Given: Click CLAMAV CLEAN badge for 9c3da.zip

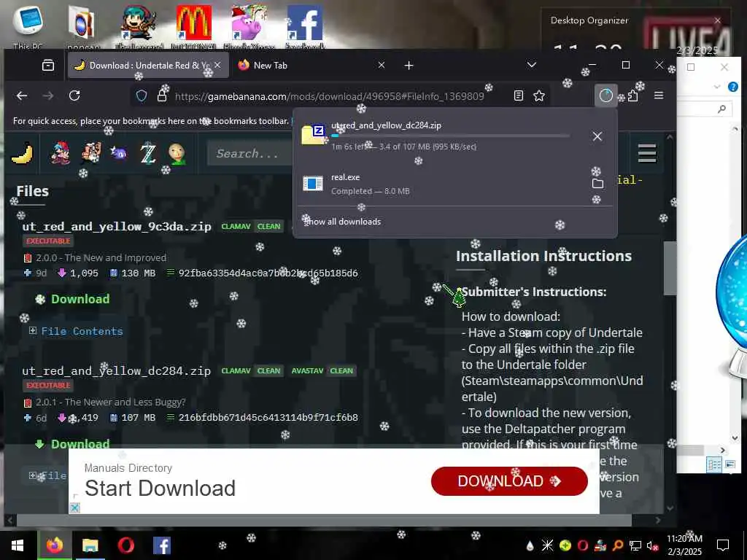Looking at the screenshot, I should click(251, 226).
